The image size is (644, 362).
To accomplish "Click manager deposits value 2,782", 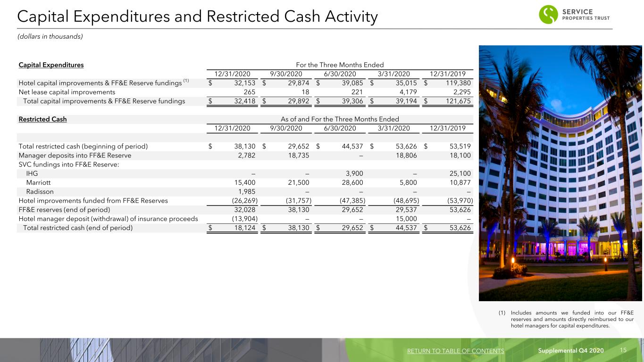I will (x=246, y=155).
